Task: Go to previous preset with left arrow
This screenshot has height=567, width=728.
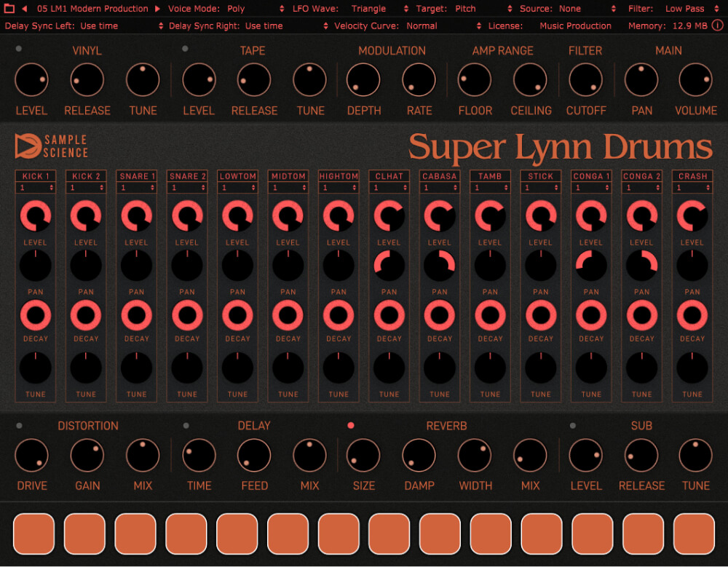Action: point(24,8)
